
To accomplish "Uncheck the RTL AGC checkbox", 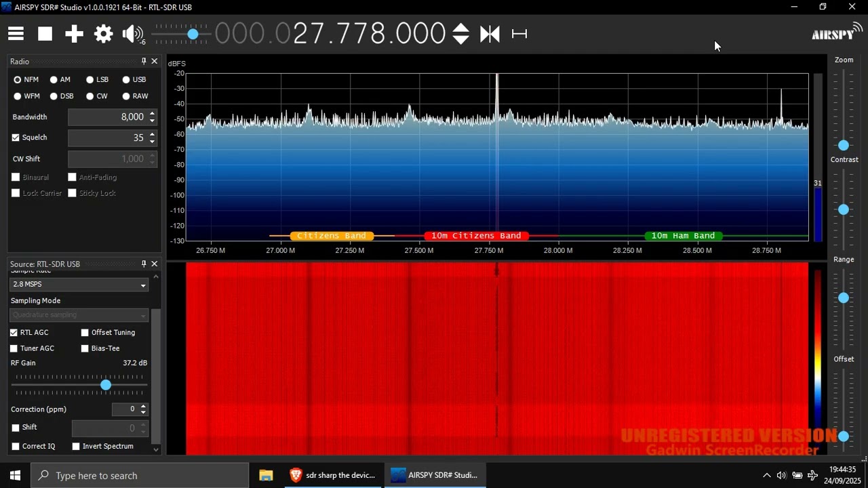I will tap(14, 333).
